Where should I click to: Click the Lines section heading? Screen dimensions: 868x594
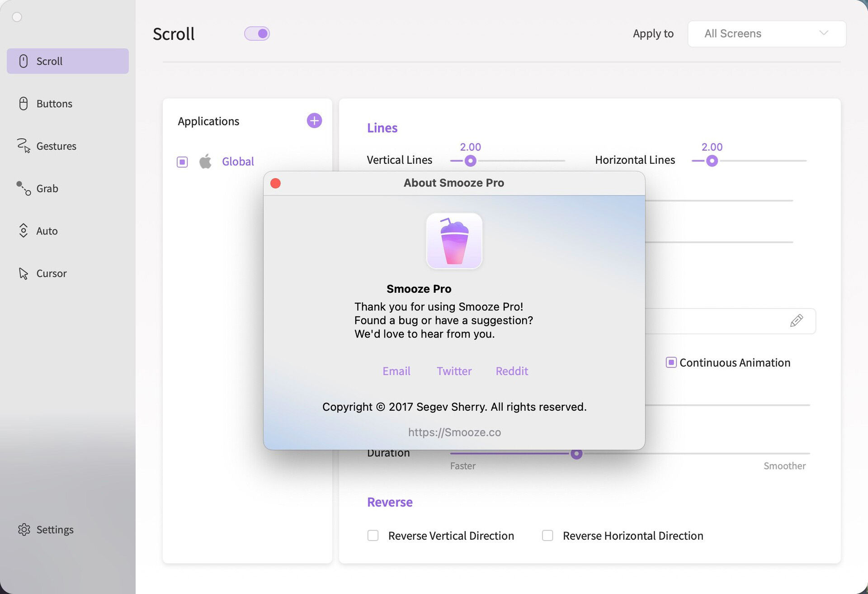pyautogui.click(x=382, y=128)
